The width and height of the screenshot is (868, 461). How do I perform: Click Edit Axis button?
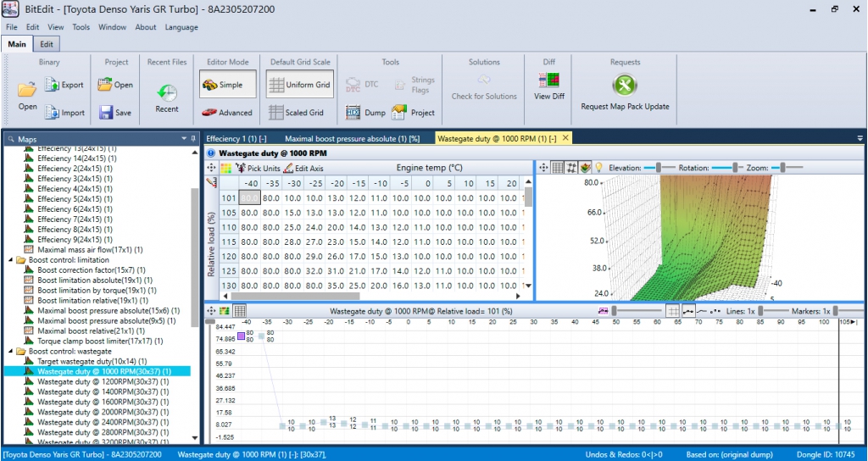tap(303, 169)
